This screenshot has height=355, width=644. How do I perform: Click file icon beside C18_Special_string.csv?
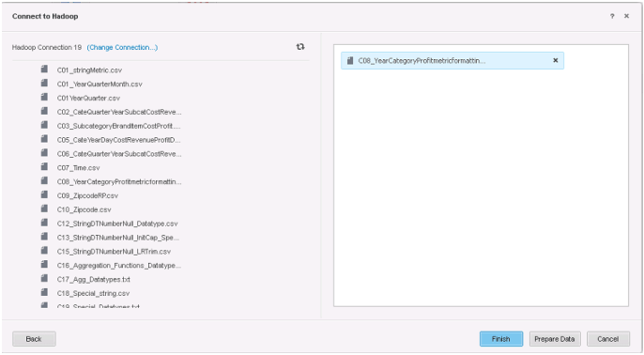[x=44, y=293]
